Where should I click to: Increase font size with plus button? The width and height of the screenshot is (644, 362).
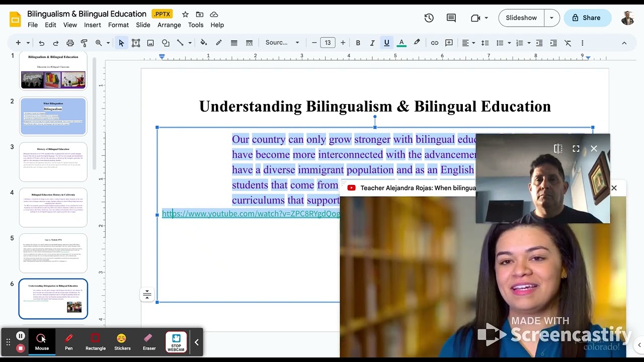(343, 43)
